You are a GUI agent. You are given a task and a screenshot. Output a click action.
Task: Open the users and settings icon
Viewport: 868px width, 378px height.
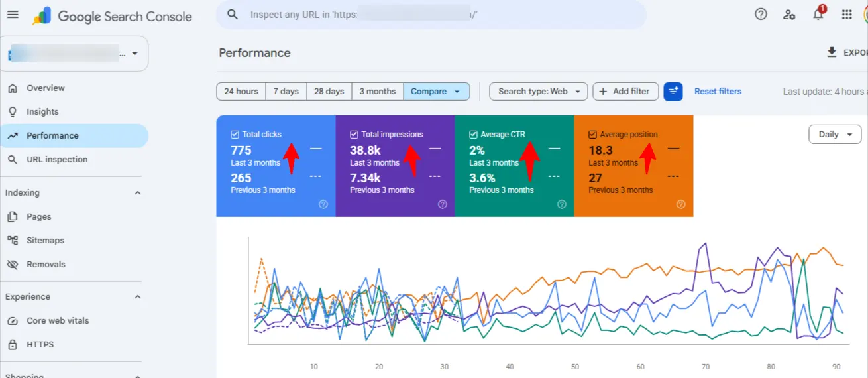(x=789, y=14)
